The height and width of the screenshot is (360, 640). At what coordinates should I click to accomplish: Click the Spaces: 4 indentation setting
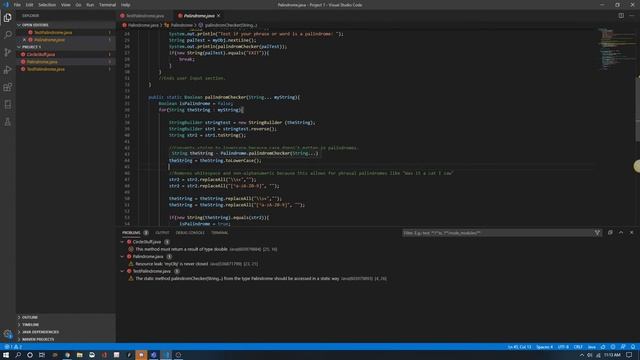point(544,347)
